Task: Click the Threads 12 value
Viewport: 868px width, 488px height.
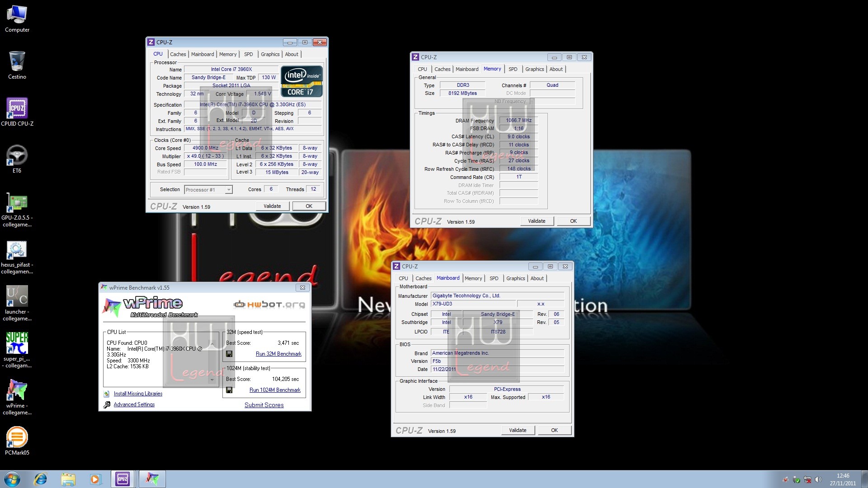Action: click(313, 189)
